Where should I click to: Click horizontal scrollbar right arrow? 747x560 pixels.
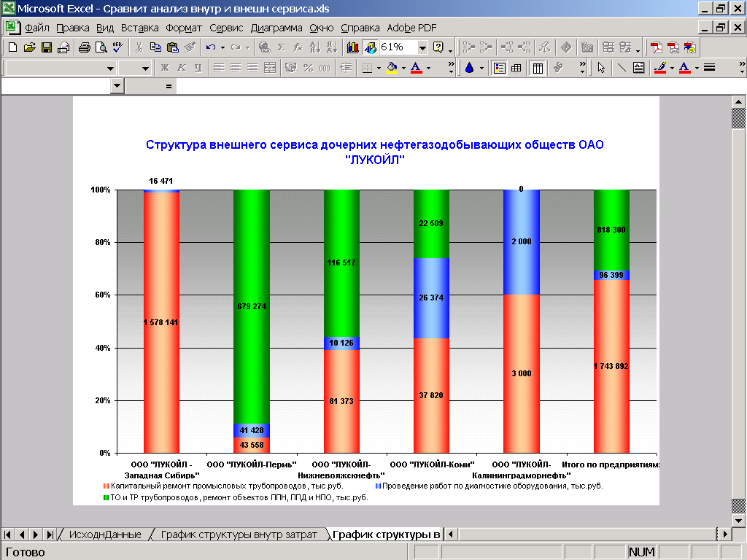724,534
